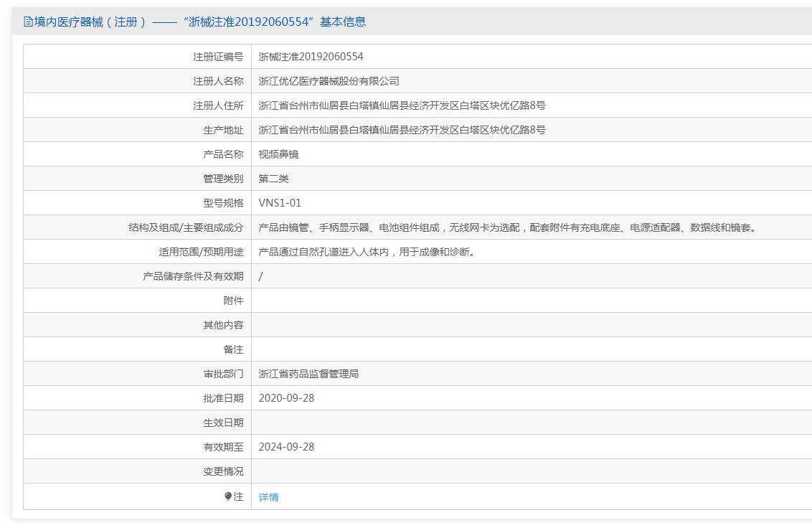Image resolution: width=812 pixels, height=523 pixels.
Task: Click the 变更情况 label
Action: pyautogui.click(x=223, y=471)
